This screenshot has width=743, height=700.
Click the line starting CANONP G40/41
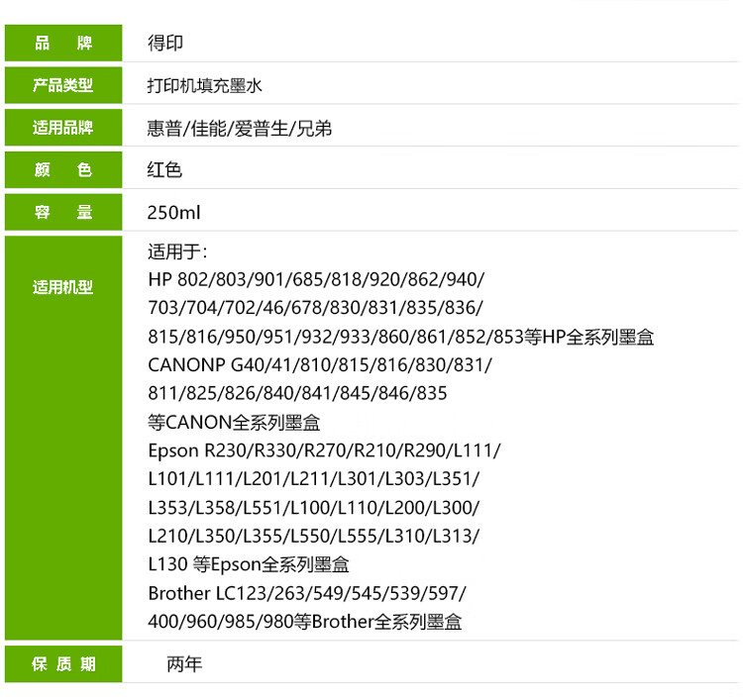[320, 365]
